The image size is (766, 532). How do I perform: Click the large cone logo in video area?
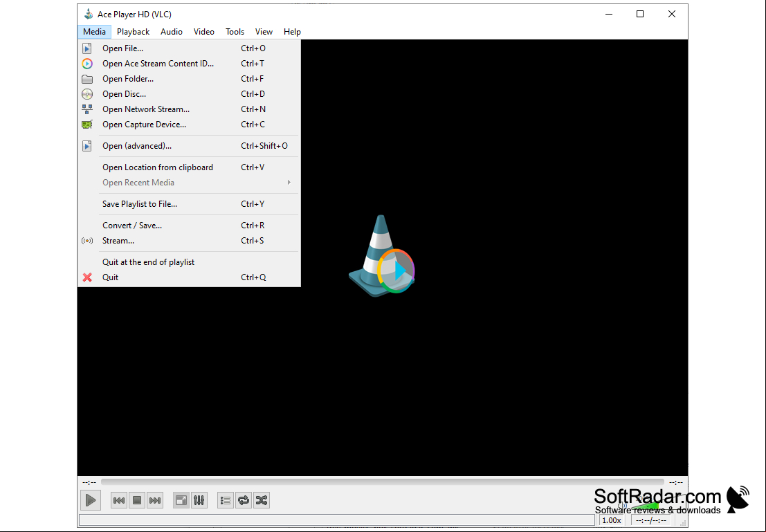click(x=381, y=255)
